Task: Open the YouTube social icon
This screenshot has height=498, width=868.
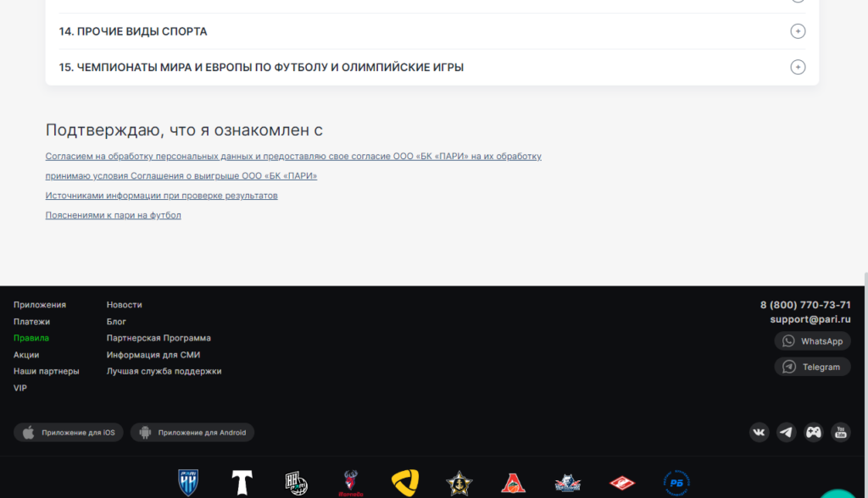Action: [x=840, y=432]
